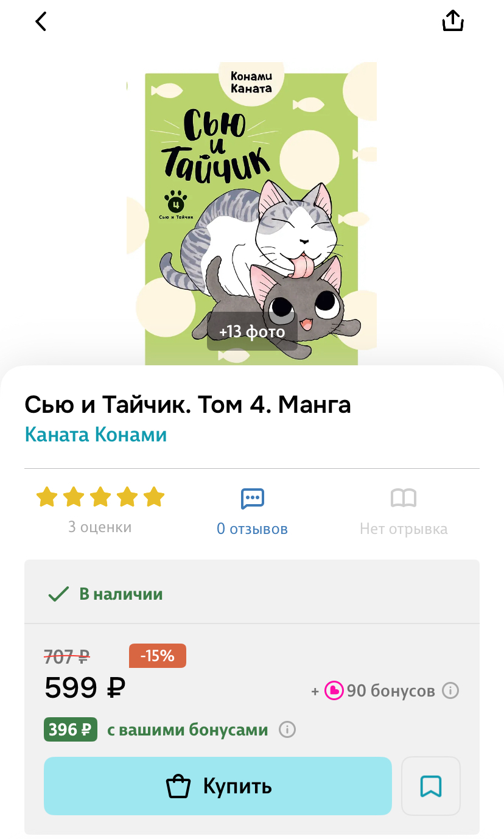Tap the 3 оценки ratings count
This screenshot has width=504, height=839.
[100, 527]
